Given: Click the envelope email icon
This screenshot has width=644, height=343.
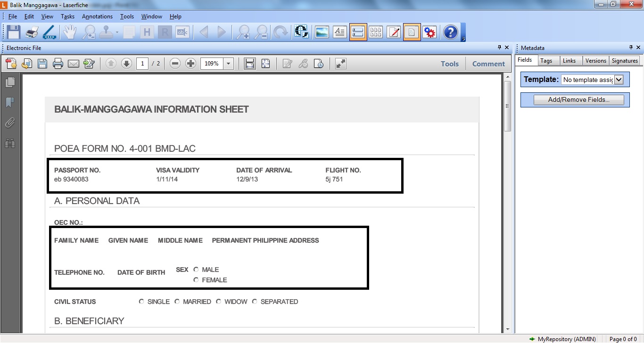Looking at the screenshot, I should pos(73,64).
